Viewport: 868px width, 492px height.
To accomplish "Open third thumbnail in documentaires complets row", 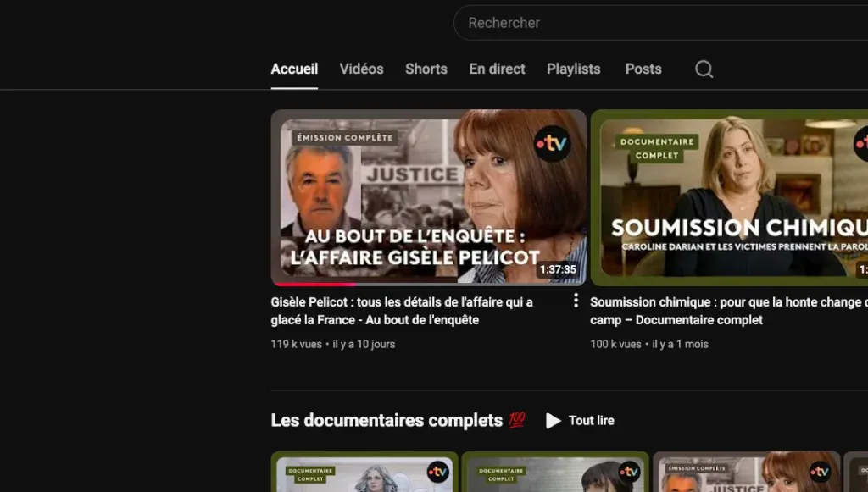I will tap(746, 472).
